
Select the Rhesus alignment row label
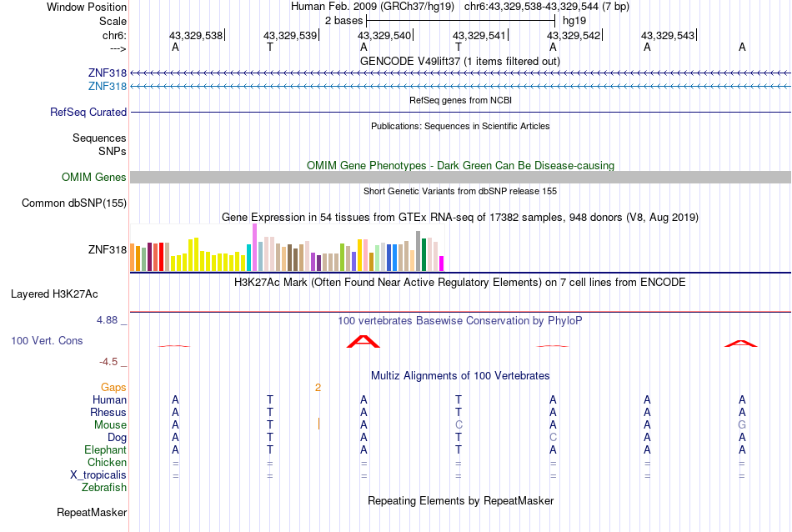[x=108, y=412]
